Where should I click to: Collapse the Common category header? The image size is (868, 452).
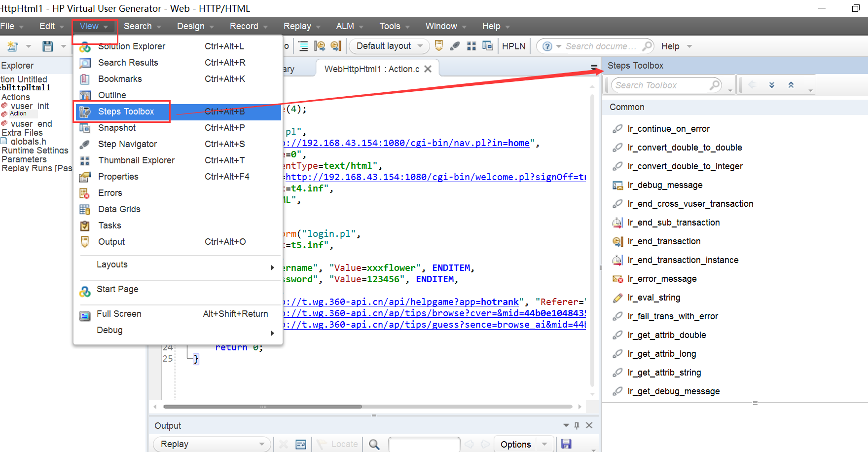click(735, 107)
